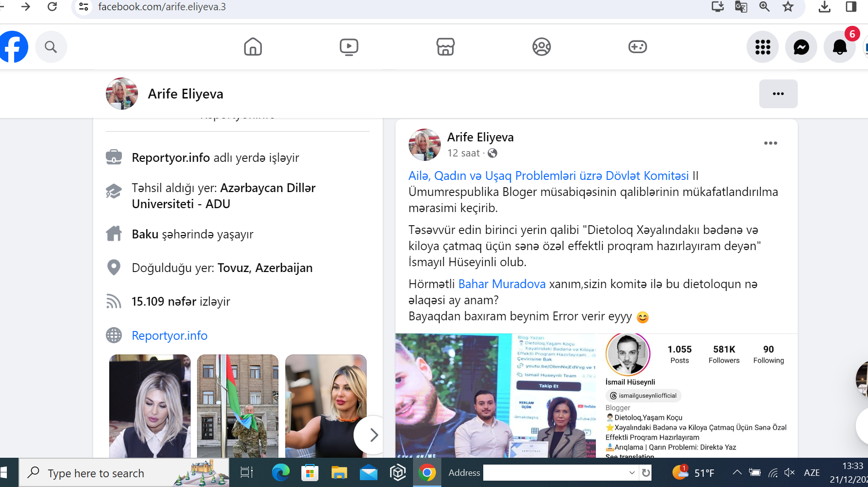868x487 pixels.
Task: Open Facebook search magnifier
Action: pyautogui.click(x=51, y=47)
